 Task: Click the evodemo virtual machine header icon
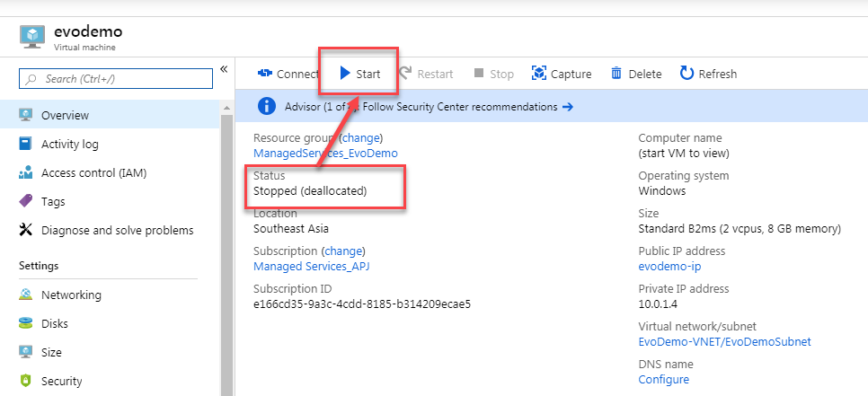coord(32,36)
